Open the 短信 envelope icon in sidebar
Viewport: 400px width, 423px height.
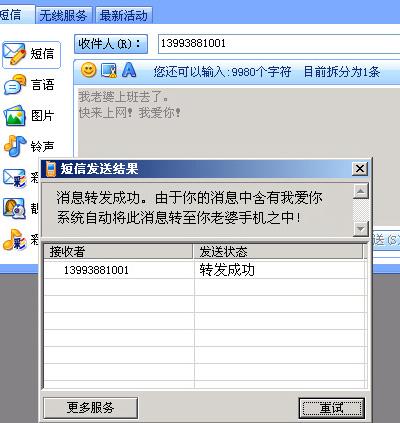click(14, 54)
